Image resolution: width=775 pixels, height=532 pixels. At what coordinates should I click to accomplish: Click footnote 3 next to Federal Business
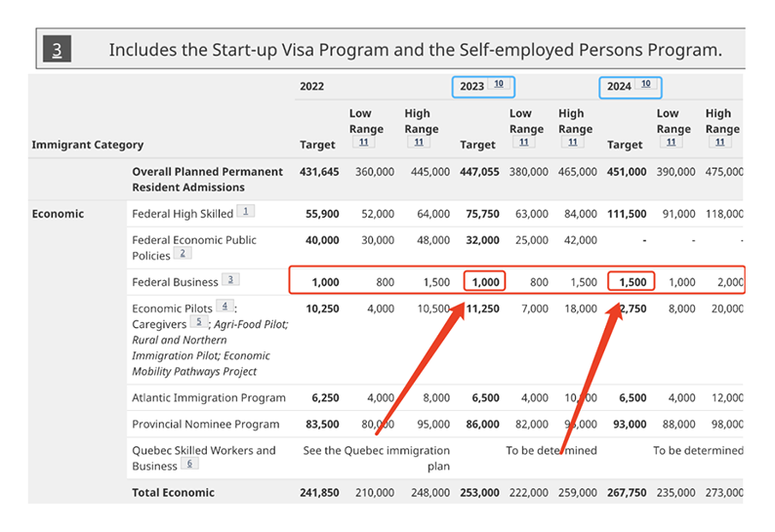(230, 279)
